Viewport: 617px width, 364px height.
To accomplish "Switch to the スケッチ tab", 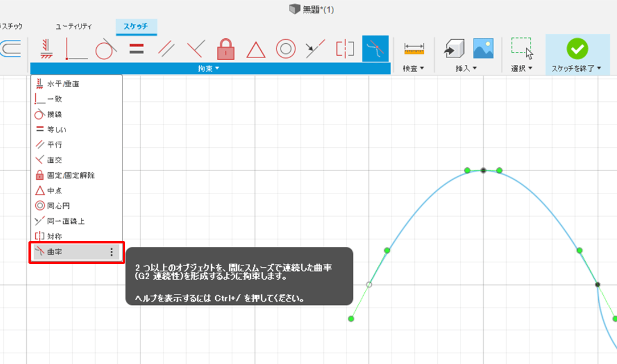I will (136, 26).
